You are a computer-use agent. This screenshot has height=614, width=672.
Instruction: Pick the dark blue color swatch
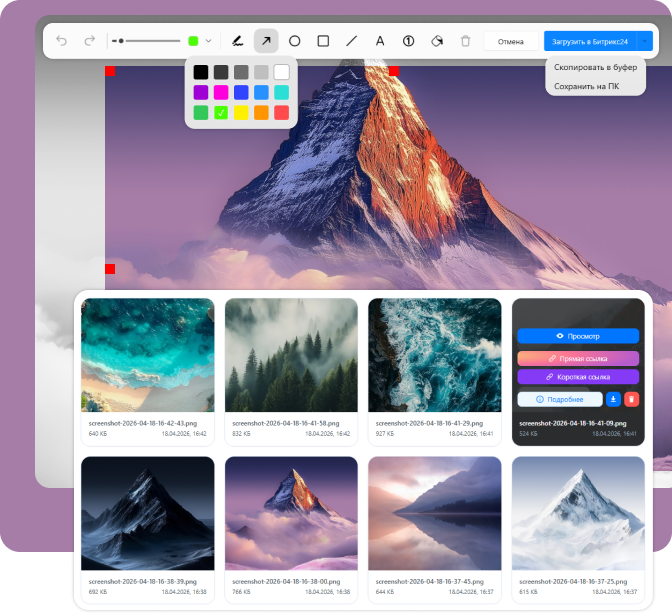coord(241,92)
